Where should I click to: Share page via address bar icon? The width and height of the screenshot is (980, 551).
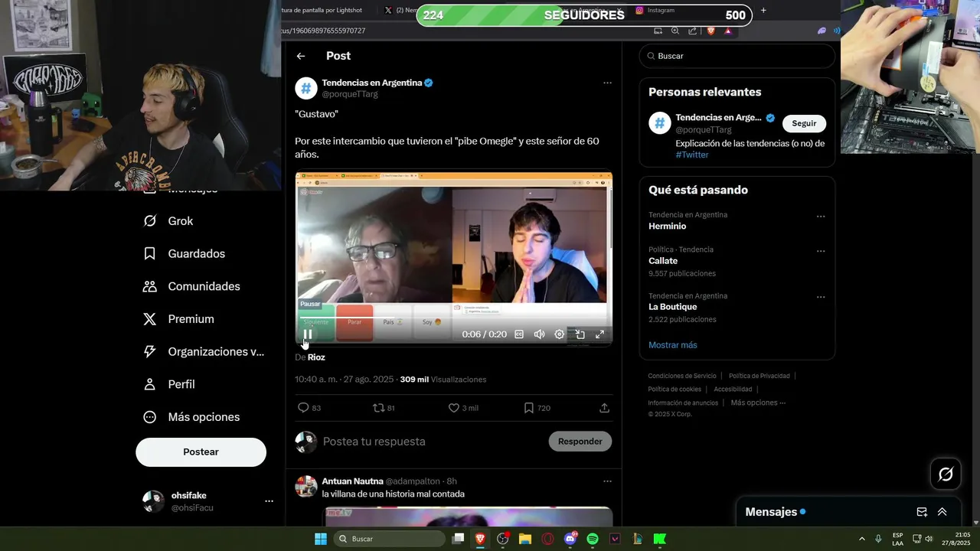(x=693, y=31)
